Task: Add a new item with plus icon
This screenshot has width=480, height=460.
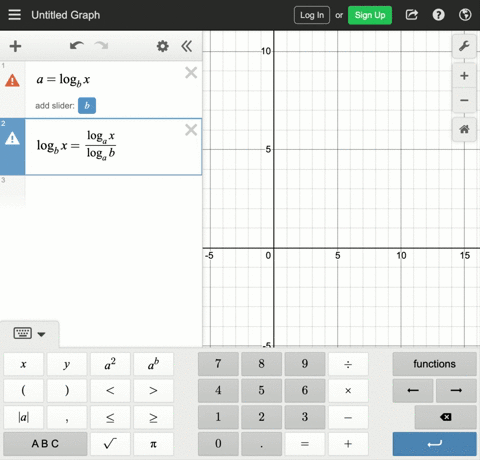Action: click(15, 46)
